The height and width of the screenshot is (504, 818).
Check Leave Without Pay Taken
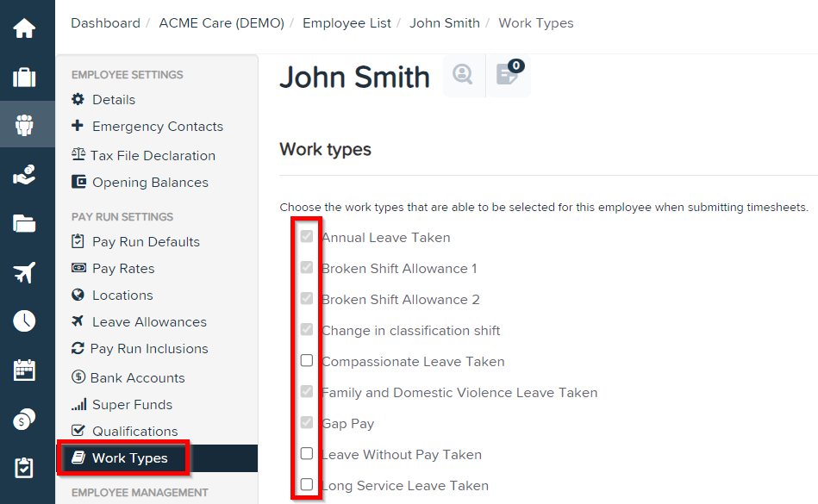tap(307, 453)
